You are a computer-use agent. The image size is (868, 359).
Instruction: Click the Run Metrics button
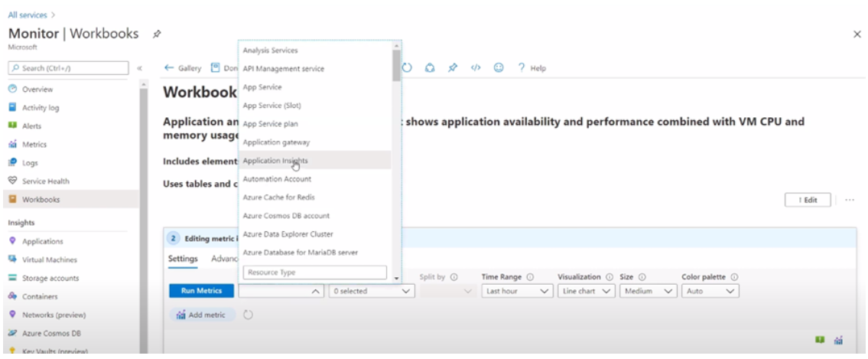coord(201,291)
